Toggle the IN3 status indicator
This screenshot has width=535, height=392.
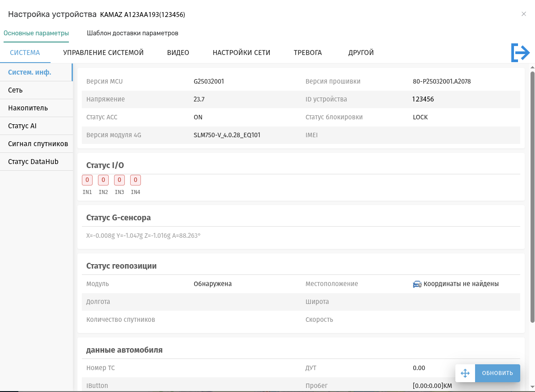119,180
